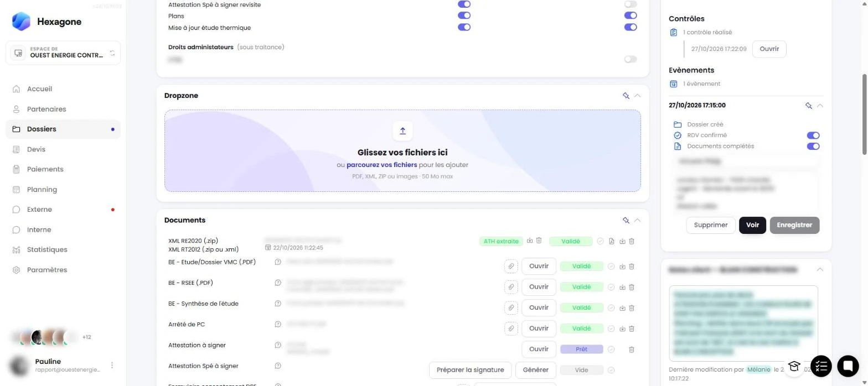Toggle RDV confirmé switch
The width and height of the screenshot is (868, 386).
pyautogui.click(x=813, y=135)
